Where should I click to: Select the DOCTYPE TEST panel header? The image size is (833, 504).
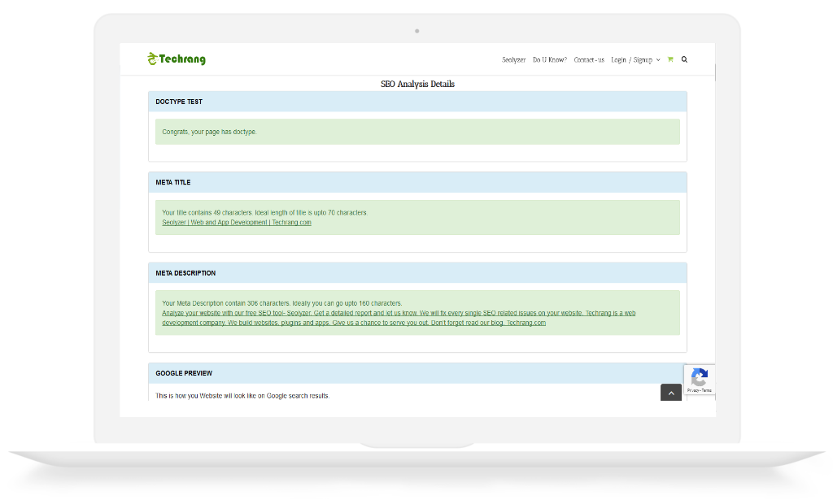point(417,102)
